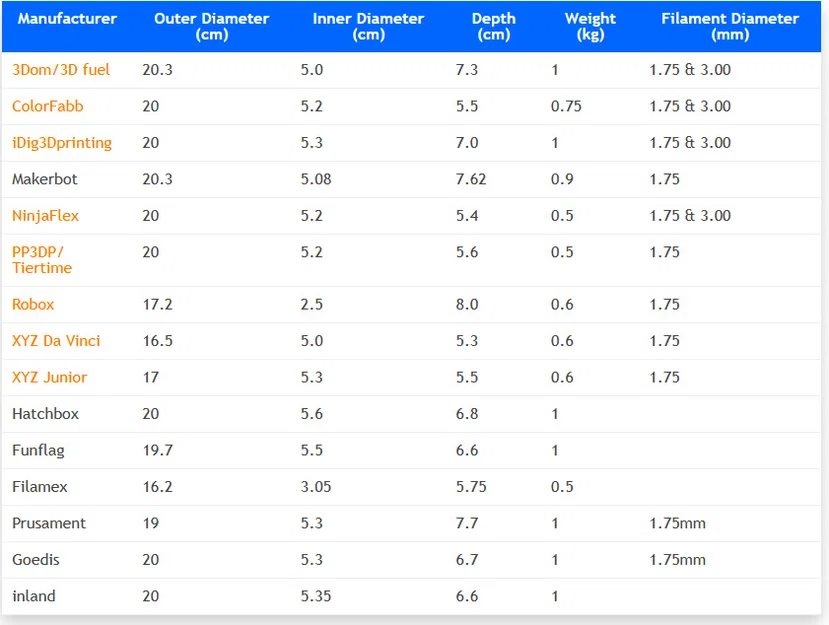Open the iDig3Dprinting link
Screen dimensions: 829x625
point(62,143)
